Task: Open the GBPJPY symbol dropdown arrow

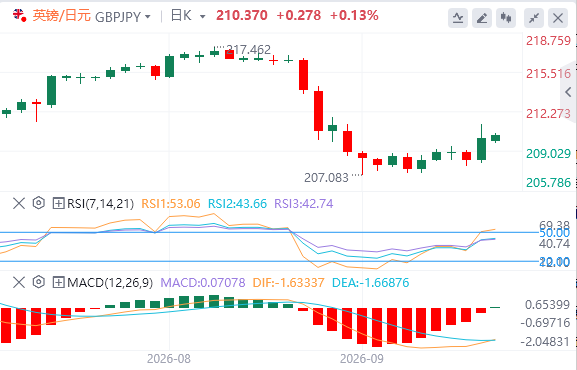Action: pyautogui.click(x=148, y=17)
